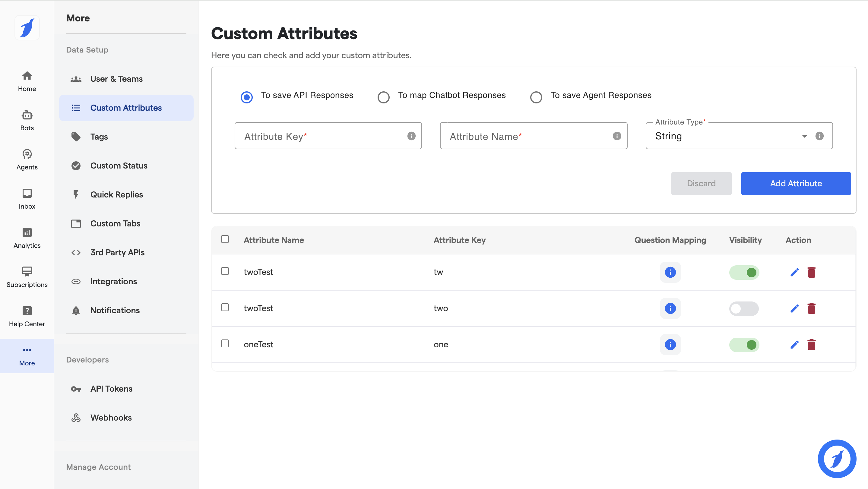868x489 pixels.
Task: Go to Bots in sidebar
Action: (x=27, y=120)
